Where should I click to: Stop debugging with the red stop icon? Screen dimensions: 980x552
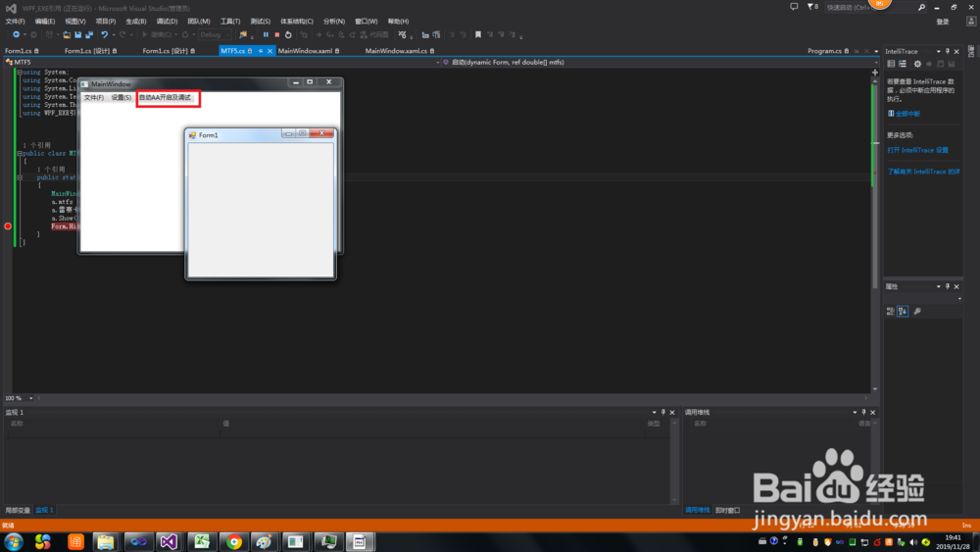[277, 35]
